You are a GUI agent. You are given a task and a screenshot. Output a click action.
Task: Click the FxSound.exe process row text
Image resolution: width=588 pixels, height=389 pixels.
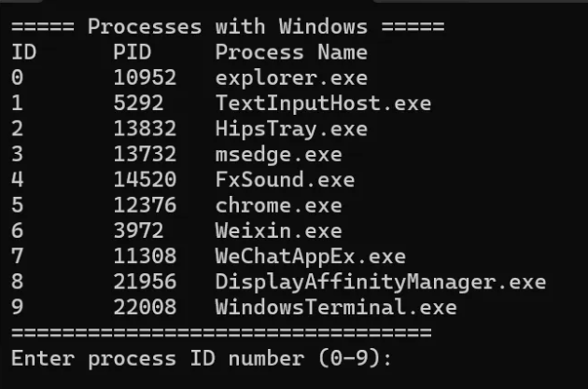285,180
